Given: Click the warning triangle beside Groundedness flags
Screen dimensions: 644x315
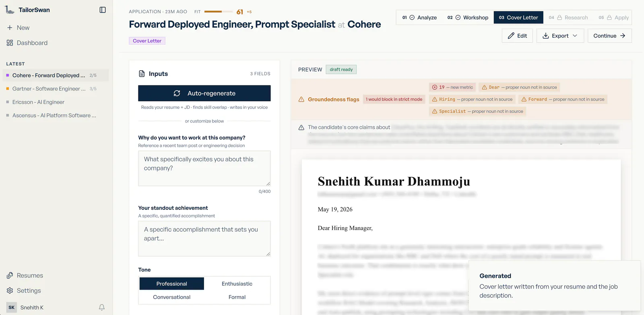Looking at the screenshot, I should (x=301, y=99).
